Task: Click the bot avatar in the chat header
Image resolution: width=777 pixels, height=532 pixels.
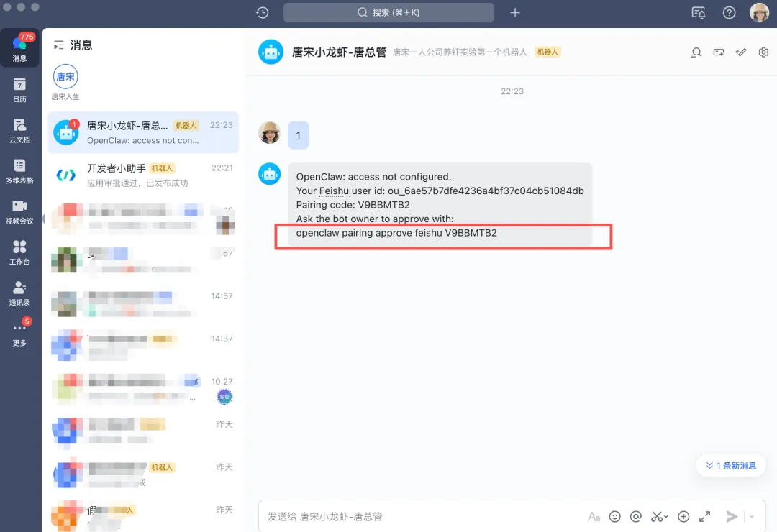Action: click(x=271, y=52)
